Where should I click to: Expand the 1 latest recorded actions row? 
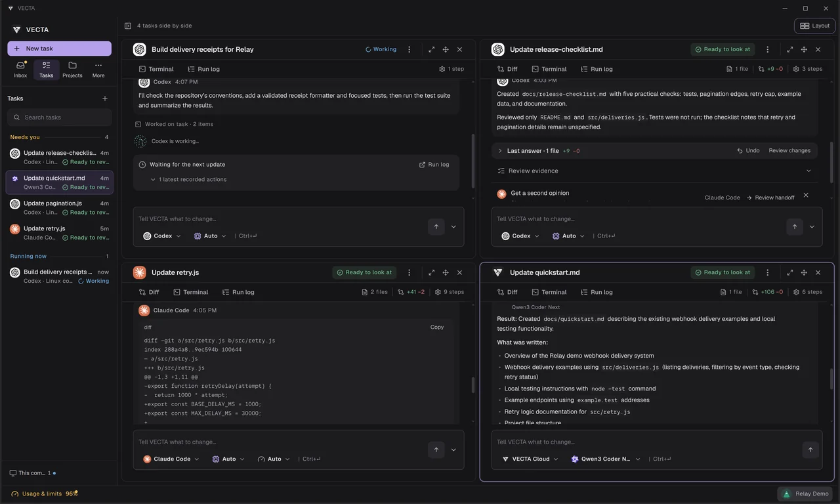coord(188,179)
